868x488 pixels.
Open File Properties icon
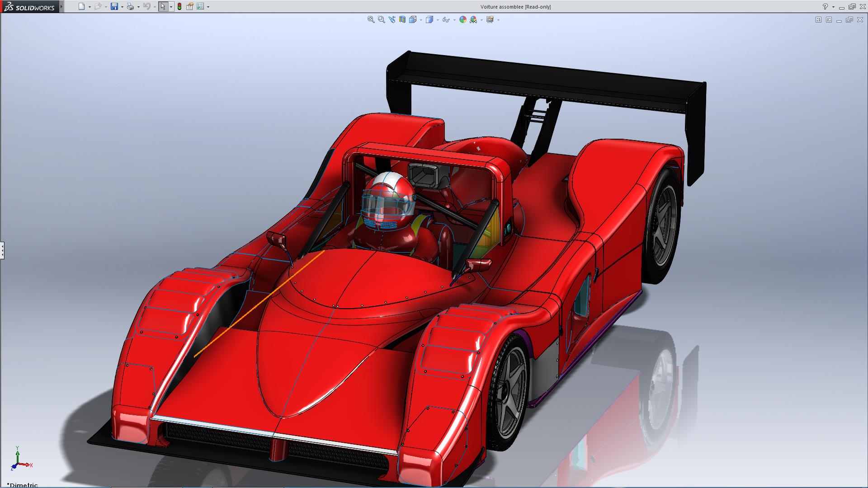click(x=190, y=6)
